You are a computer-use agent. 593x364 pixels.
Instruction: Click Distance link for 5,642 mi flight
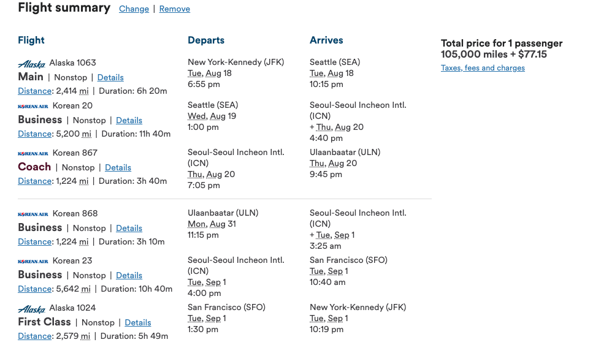34,289
